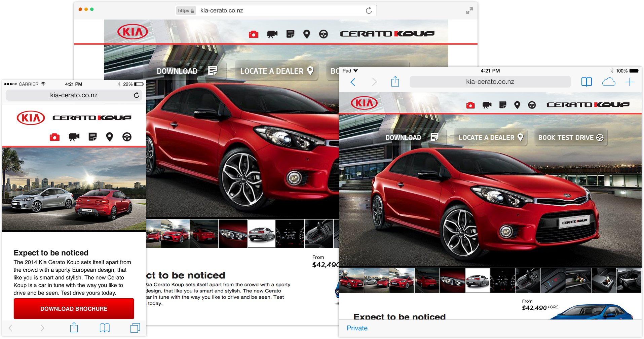Tap the video camera icon in iPad header

click(x=487, y=105)
